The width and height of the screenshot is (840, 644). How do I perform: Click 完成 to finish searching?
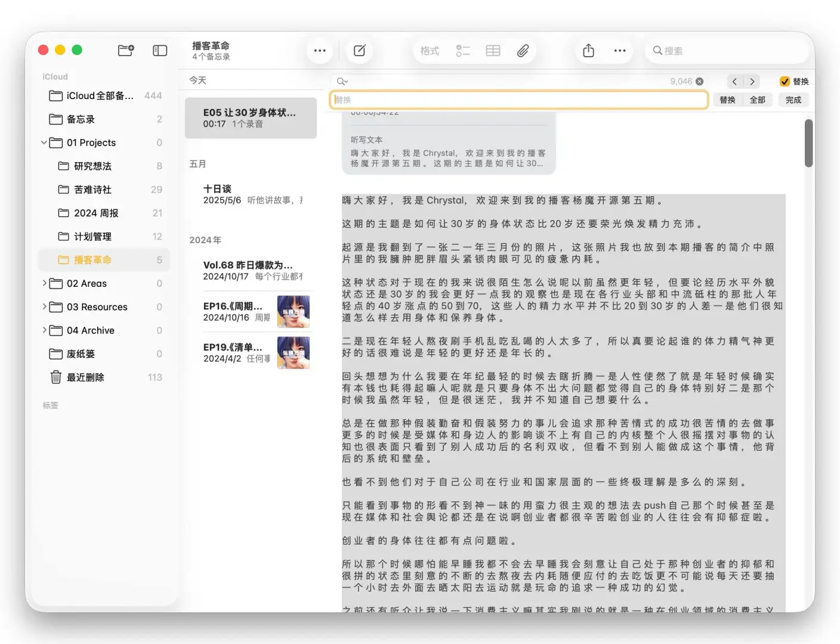[793, 100]
